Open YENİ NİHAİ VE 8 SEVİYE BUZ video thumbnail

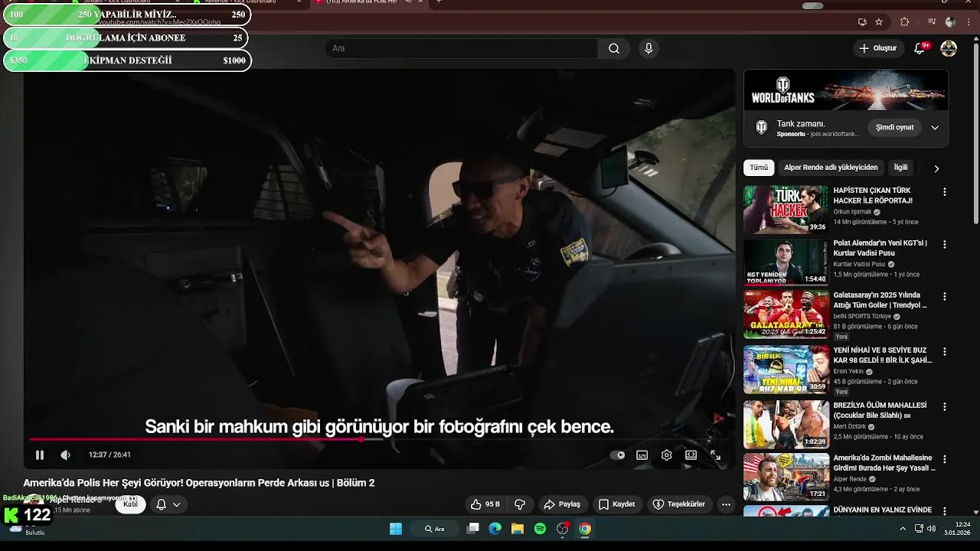(x=786, y=370)
